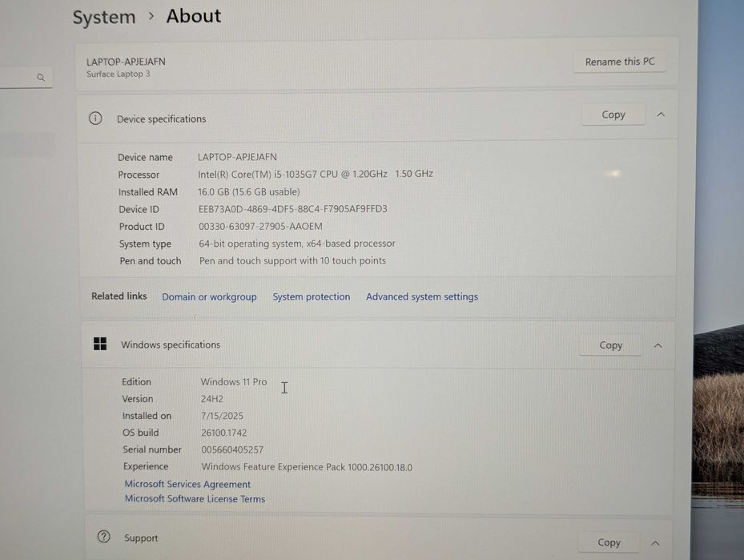Click the Device specifications info icon

[x=95, y=119]
